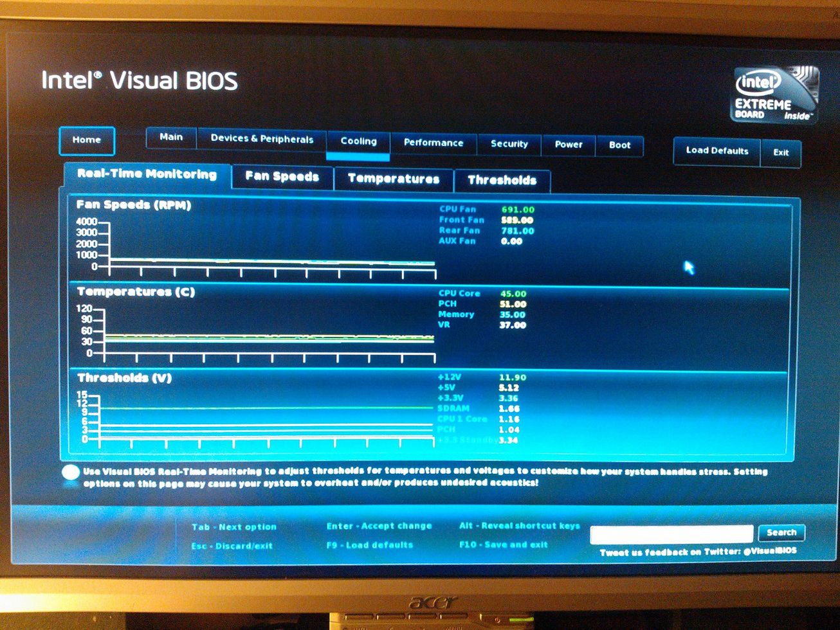This screenshot has width=840, height=630.
Task: Select the Cooling tab
Action: point(358,142)
